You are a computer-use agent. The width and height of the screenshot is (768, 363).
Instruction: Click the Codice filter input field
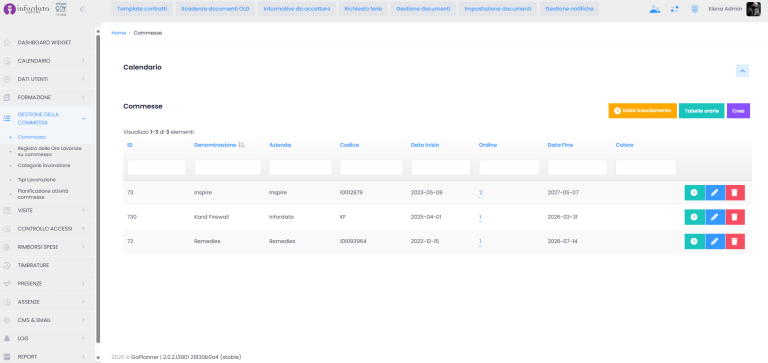(x=371, y=168)
